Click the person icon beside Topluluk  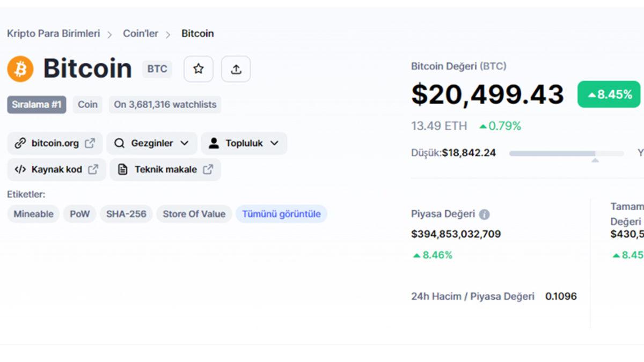(214, 143)
